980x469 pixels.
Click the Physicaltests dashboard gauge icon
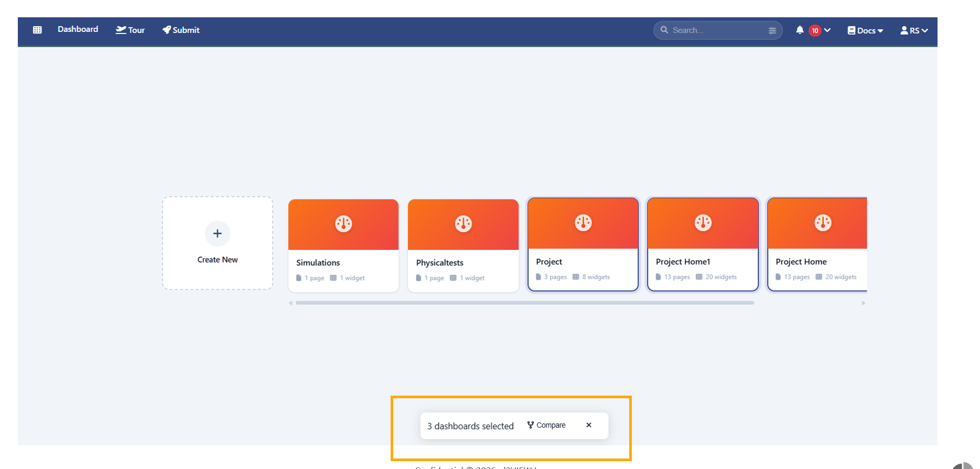(463, 224)
